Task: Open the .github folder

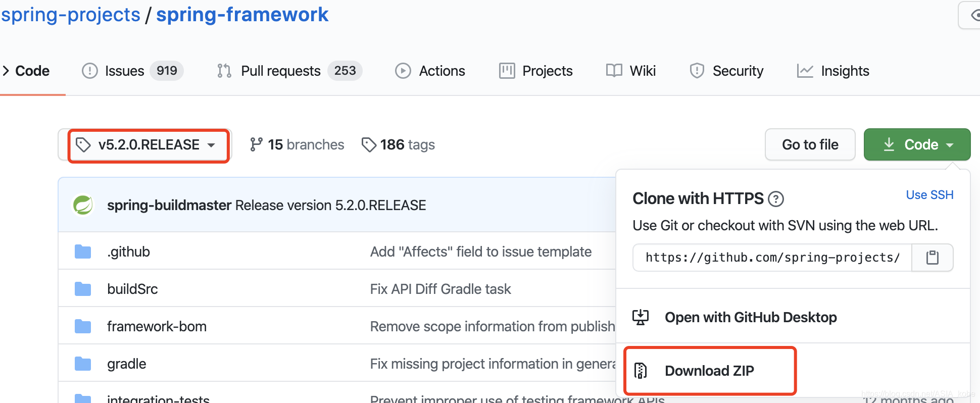Action: 128,251
